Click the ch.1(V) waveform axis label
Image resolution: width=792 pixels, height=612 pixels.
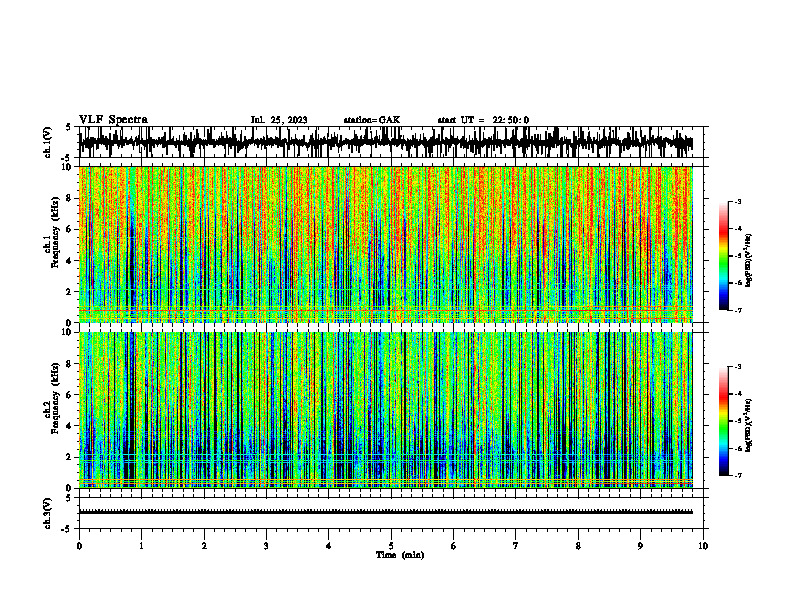(x=48, y=142)
